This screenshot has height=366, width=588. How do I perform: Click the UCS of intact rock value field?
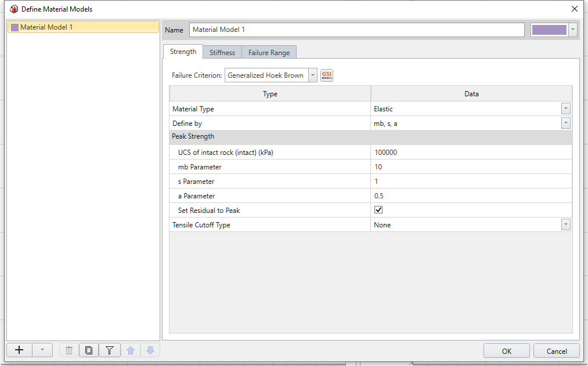click(x=471, y=153)
